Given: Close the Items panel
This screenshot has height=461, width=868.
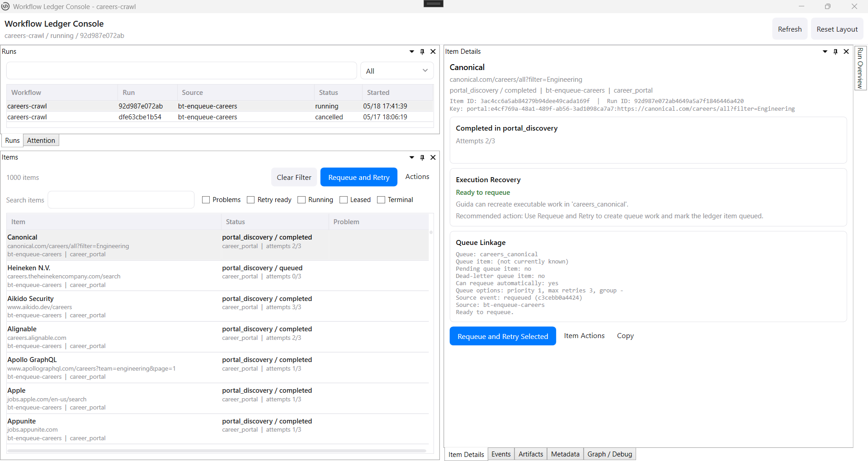Looking at the screenshot, I should point(433,157).
